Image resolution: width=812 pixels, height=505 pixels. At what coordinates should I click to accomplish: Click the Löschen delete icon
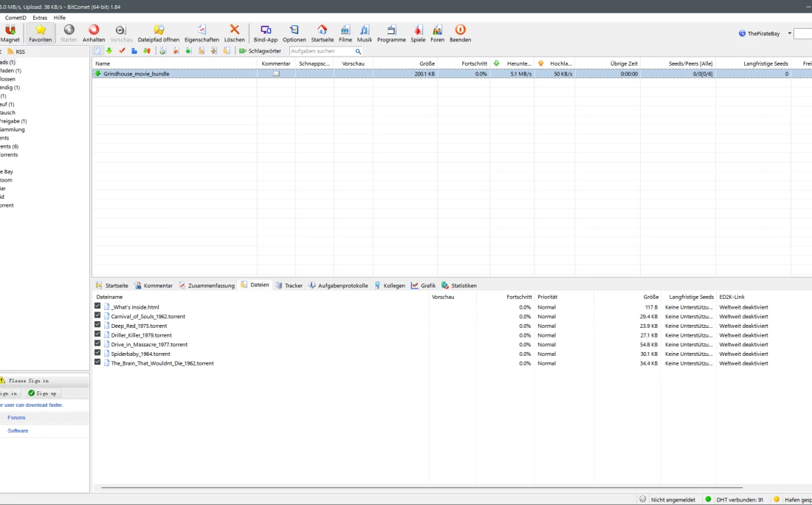pyautogui.click(x=235, y=30)
